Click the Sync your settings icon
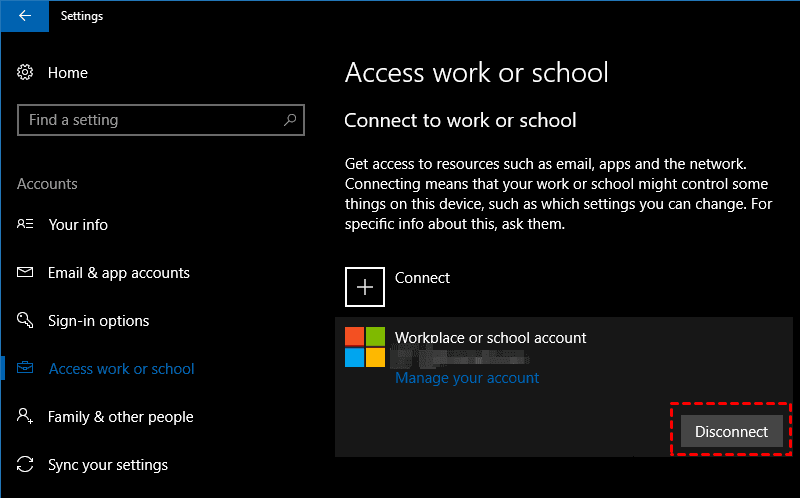The height and width of the screenshot is (498, 800). click(x=26, y=465)
